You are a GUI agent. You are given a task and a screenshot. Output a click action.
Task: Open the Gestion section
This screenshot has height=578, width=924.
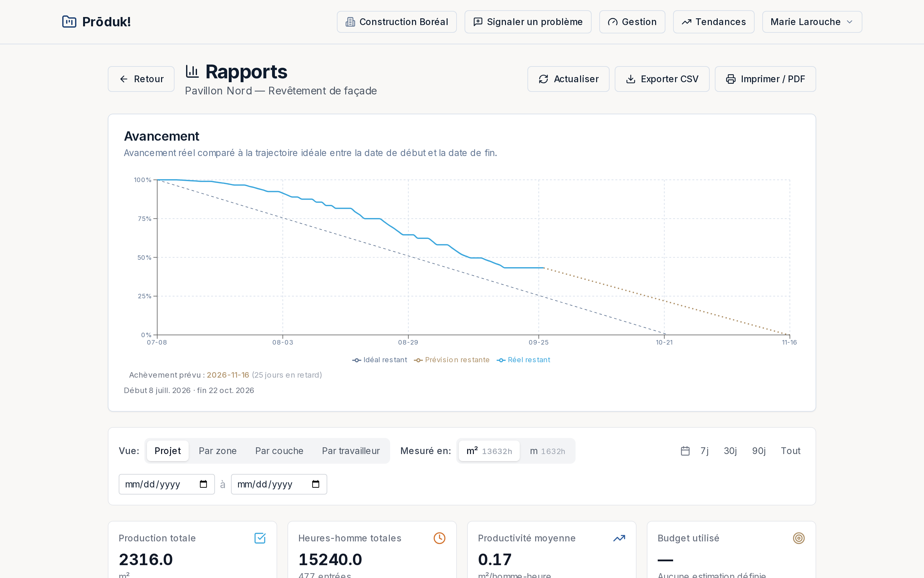[x=632, y=22]
